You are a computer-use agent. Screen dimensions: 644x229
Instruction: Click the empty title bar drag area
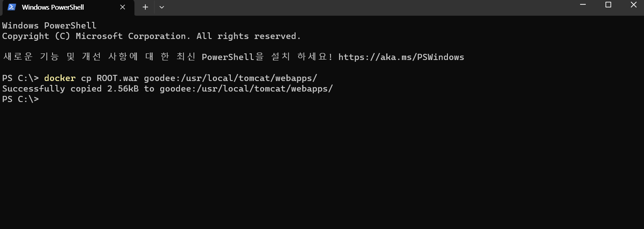pos(368,7)
